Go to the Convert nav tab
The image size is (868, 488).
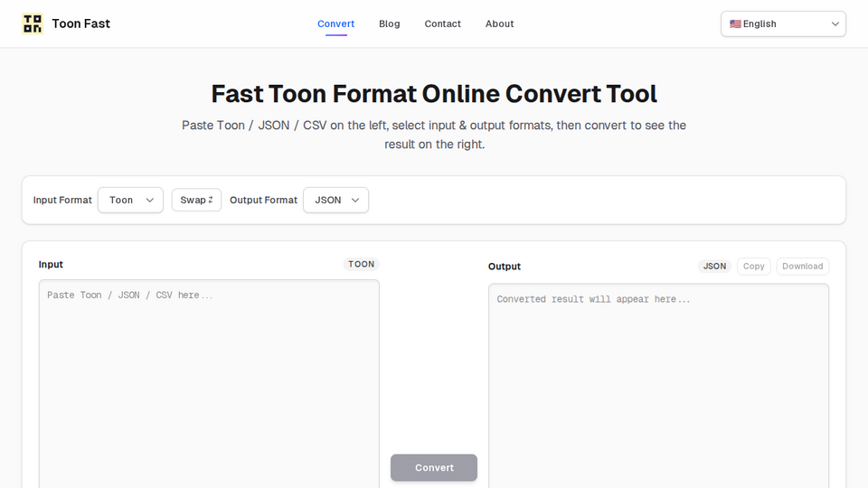point(336,23)
